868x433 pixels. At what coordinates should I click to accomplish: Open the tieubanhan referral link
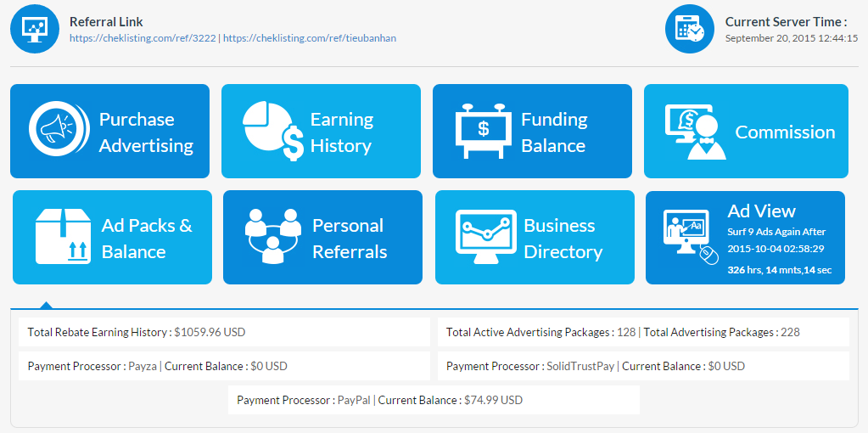coord(310,38)
